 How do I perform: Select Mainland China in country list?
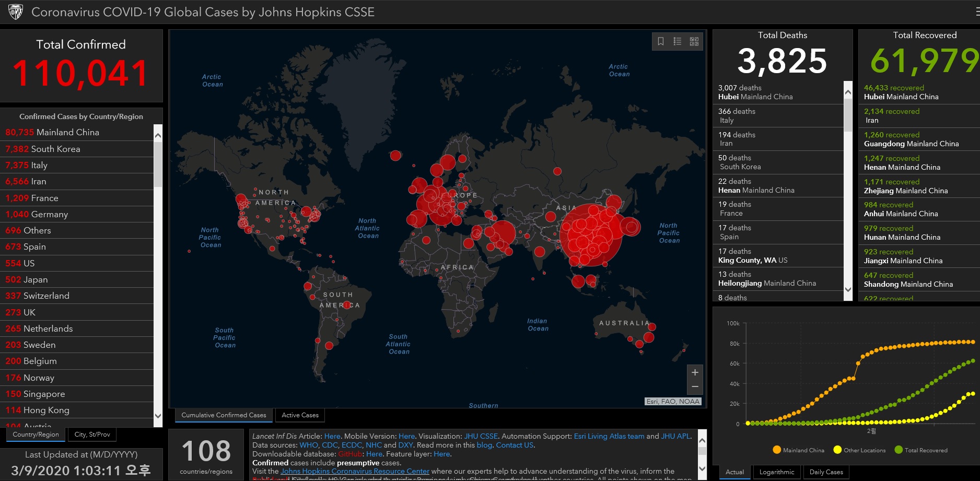[77, 132]
